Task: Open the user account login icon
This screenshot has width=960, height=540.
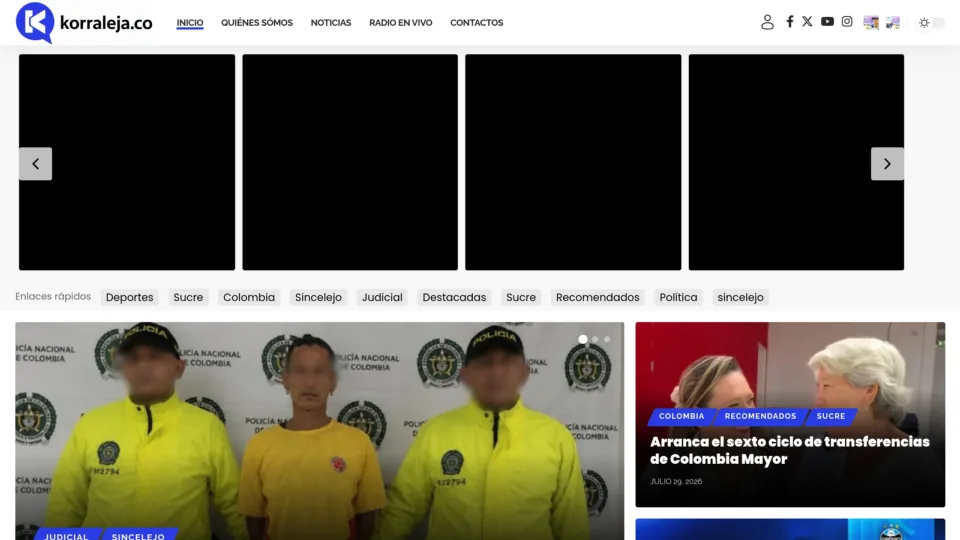Action: click(767, 22)
